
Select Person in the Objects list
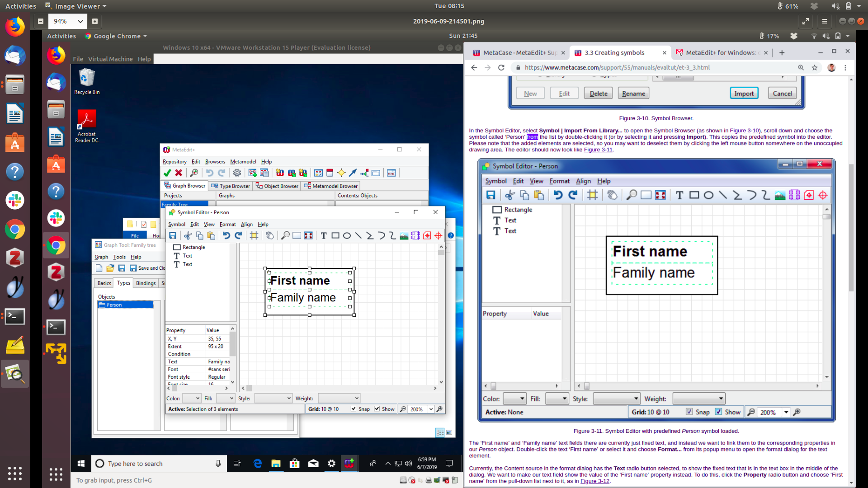click(114, 305)
